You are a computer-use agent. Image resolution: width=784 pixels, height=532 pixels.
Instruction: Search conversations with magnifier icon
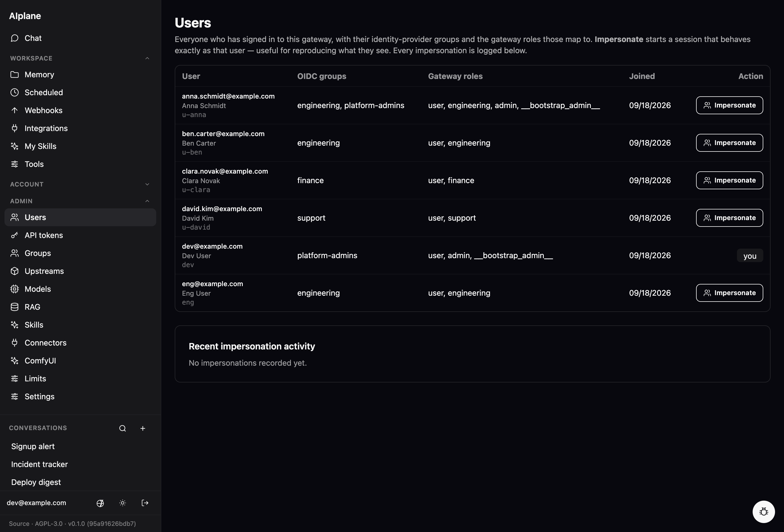(x=122, y=428)
